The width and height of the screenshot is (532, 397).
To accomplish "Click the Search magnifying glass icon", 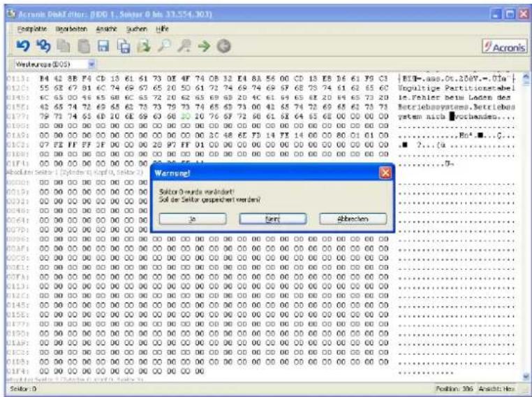I will click(164, 46).
